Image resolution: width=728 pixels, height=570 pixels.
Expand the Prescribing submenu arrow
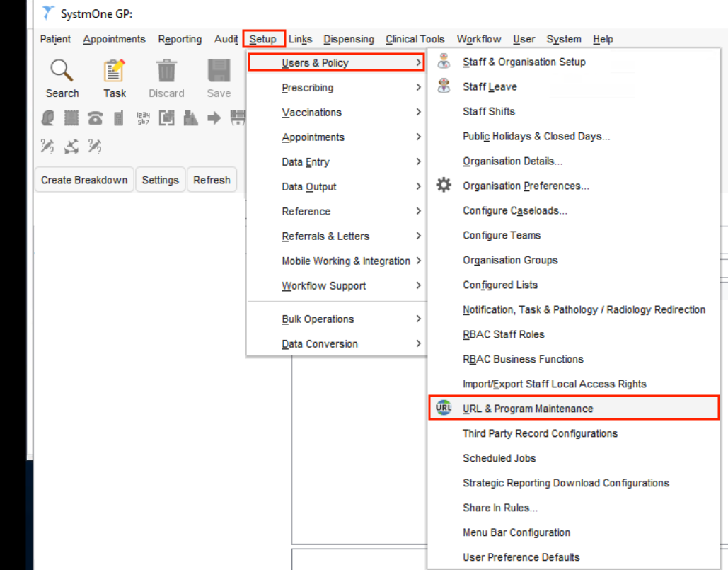pyautogui.click(x=418, y=87)
